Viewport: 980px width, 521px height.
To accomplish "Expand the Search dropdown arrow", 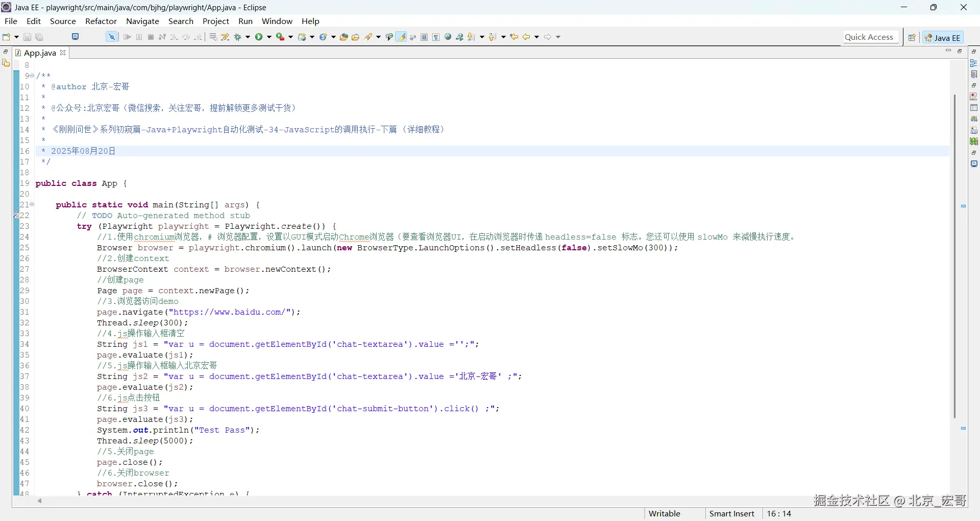I will point(378,37).
